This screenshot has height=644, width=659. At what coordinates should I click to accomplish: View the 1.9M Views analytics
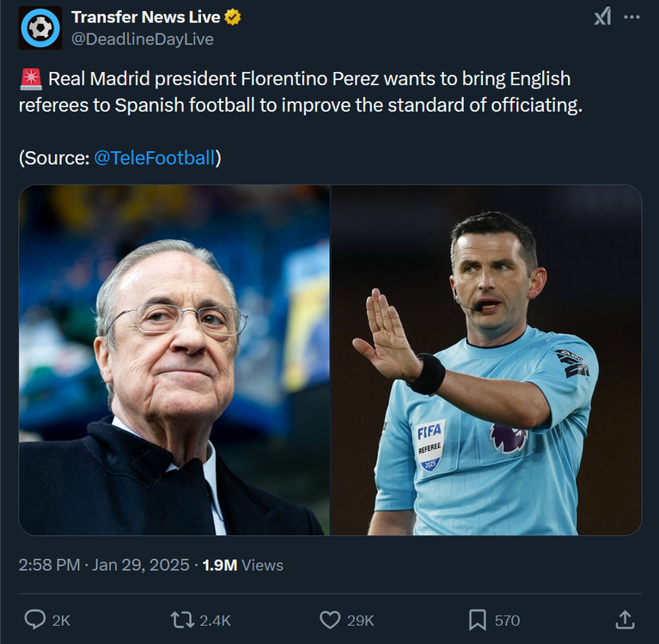(243, 565)
